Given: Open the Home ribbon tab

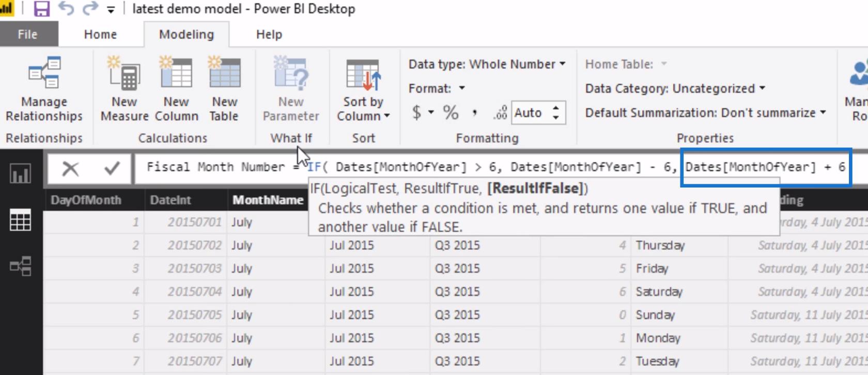Looking at the screenshot, I should (x=100, y=35).
